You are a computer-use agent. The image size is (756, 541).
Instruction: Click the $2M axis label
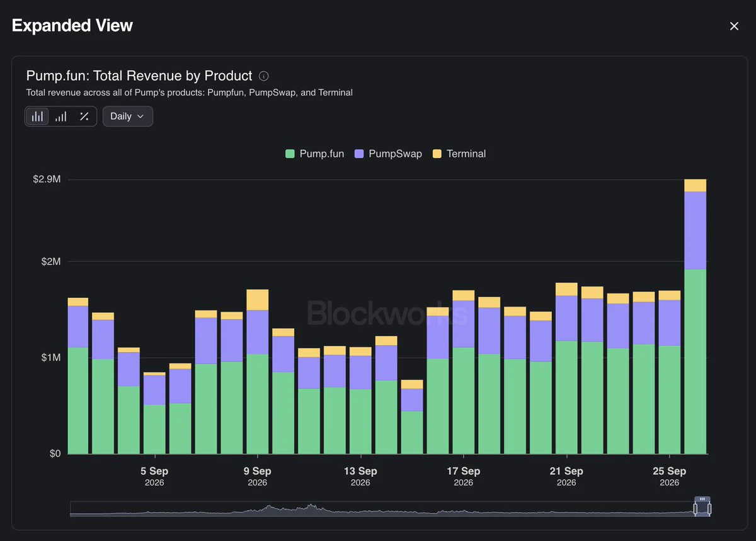tap(50, 261)
